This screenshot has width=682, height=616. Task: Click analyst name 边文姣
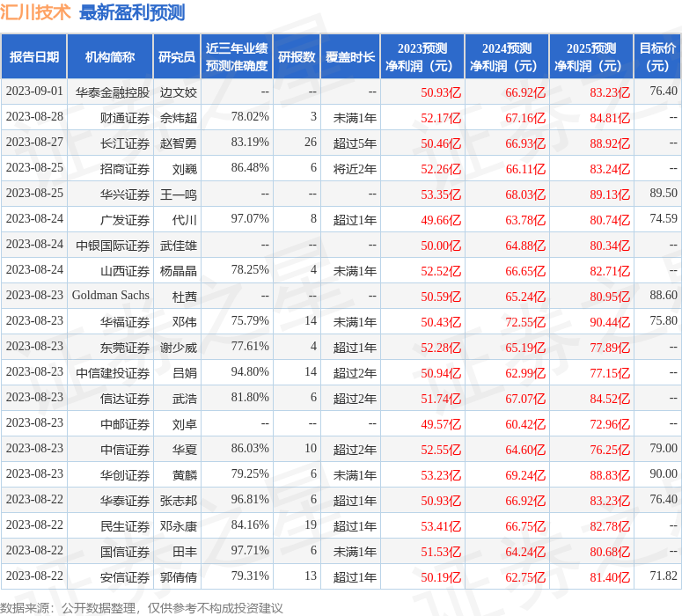[x=179, y=92]
